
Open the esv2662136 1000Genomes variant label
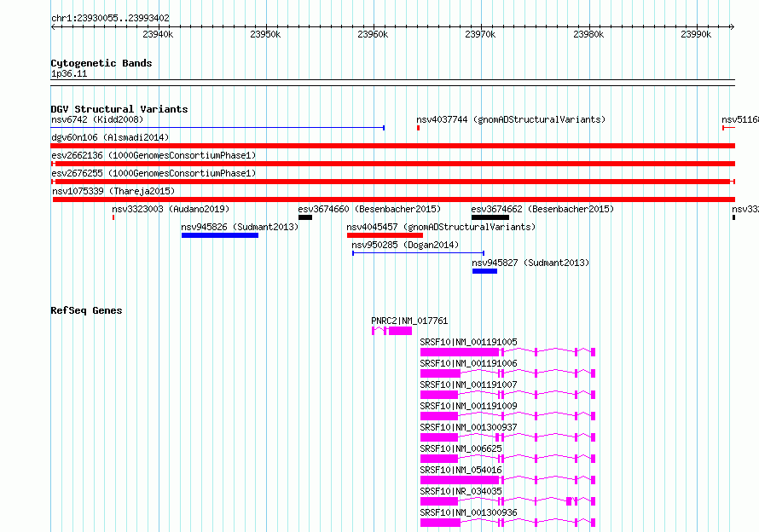point(154,155)
